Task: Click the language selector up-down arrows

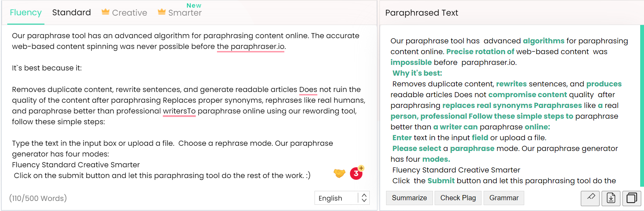Action: [364, 198]
